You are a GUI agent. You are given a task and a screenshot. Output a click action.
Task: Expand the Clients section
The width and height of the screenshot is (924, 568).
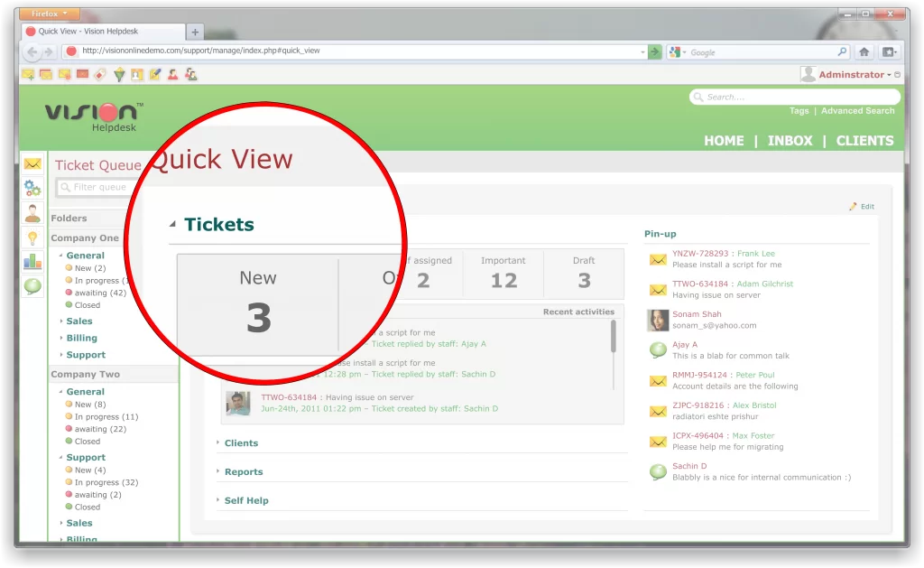[241, 443]
